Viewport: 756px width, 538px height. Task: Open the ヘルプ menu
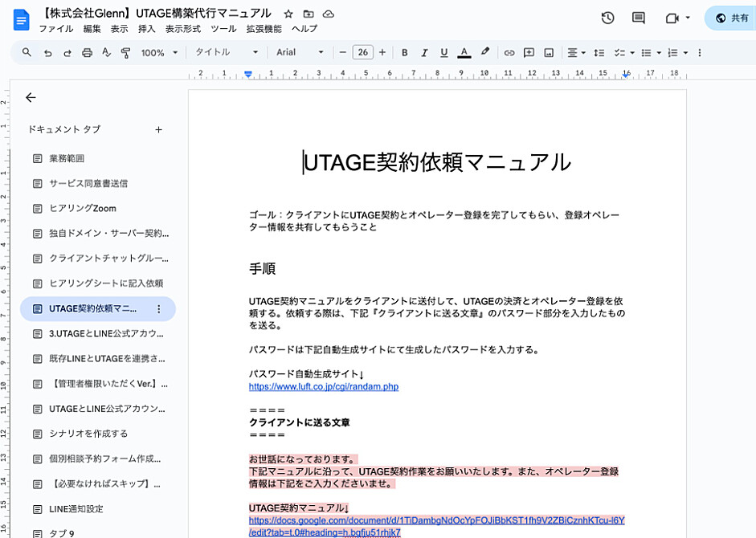click(304, 29)
